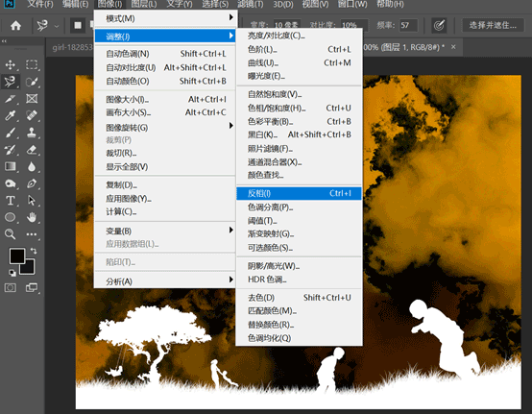Click the foreground color swatch
Viewport: 532px width, 414px height.
[17, 256]
